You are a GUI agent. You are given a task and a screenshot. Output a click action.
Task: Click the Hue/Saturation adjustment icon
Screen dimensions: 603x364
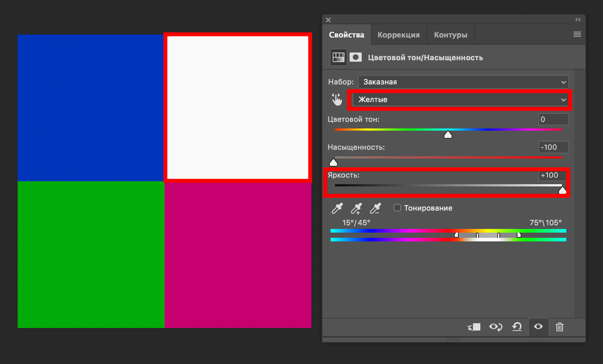coord(338,57)
